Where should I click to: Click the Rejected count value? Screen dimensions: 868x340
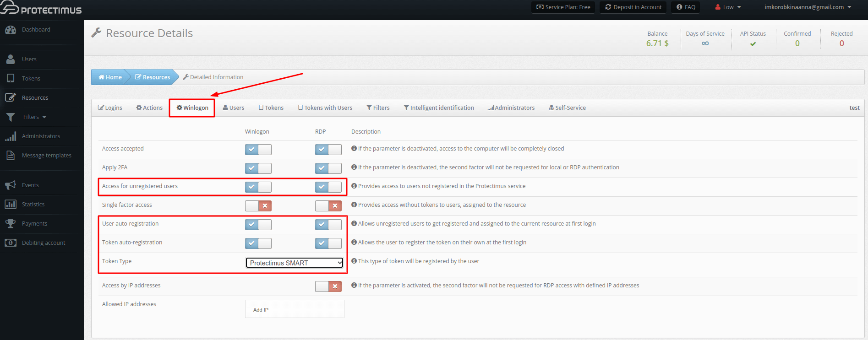tap(842, 43)
